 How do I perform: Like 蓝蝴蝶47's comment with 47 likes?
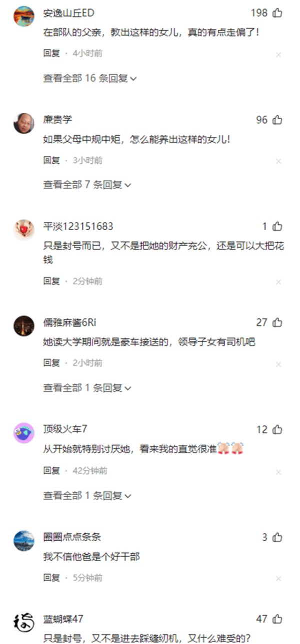pos(277,619)
